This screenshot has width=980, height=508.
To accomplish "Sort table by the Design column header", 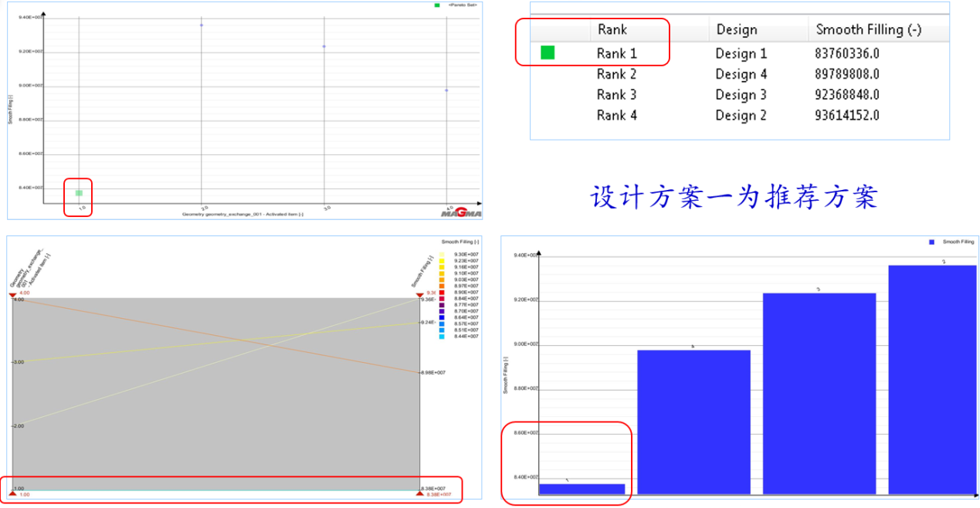I will point(737,30).
